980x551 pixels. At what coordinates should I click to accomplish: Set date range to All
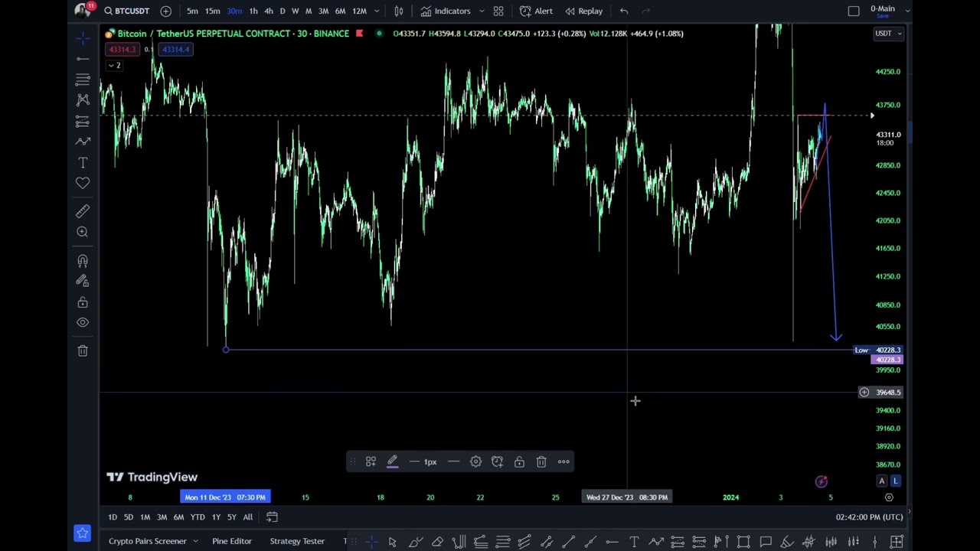coord(248,517)
